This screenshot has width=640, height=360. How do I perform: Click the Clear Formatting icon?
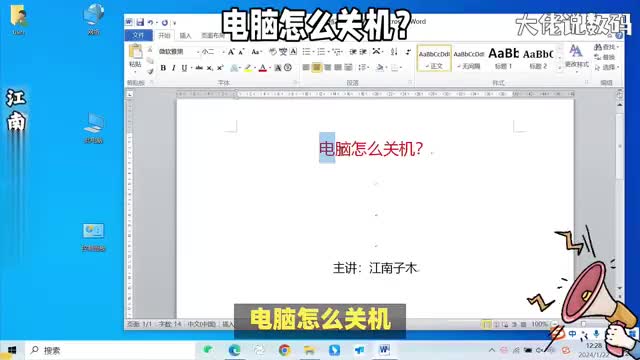coord(272,52)
